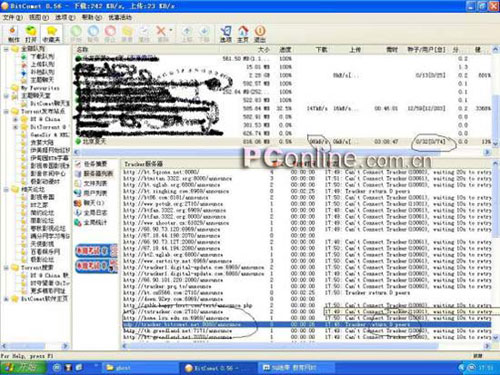Collapse the Torrent发布站点 tree node
The image size is (500, 375).
tap(6, 111)
